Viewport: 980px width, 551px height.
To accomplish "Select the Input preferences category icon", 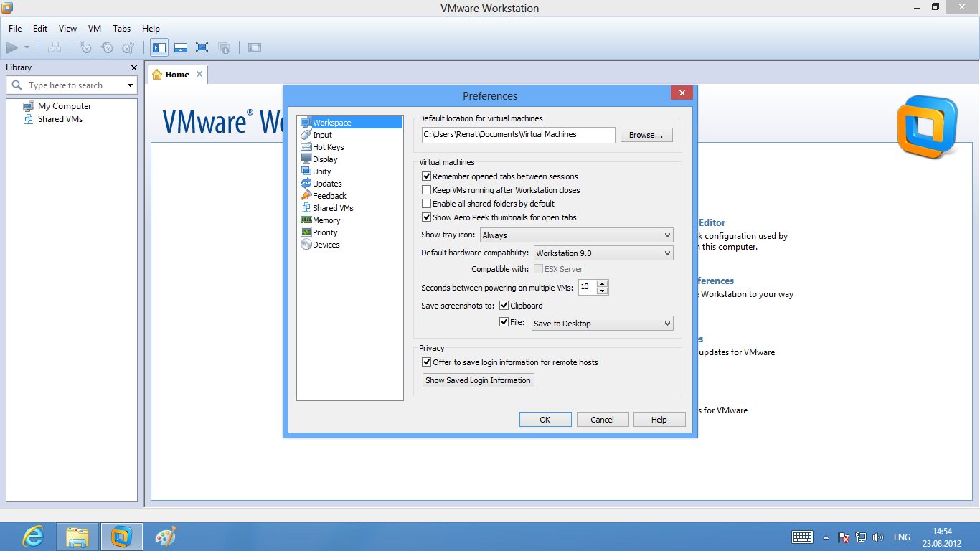I will tap(306, 135).
